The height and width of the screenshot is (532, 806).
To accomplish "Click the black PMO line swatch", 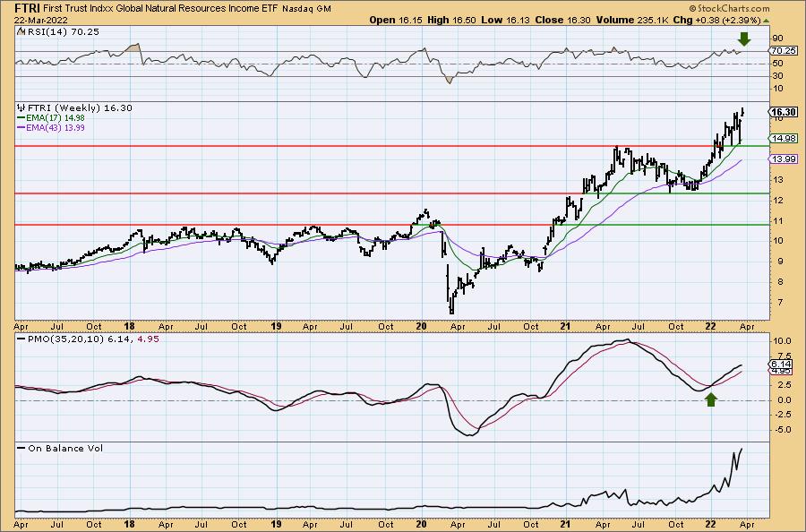I will pyautogui.click(x=21, y=339).
